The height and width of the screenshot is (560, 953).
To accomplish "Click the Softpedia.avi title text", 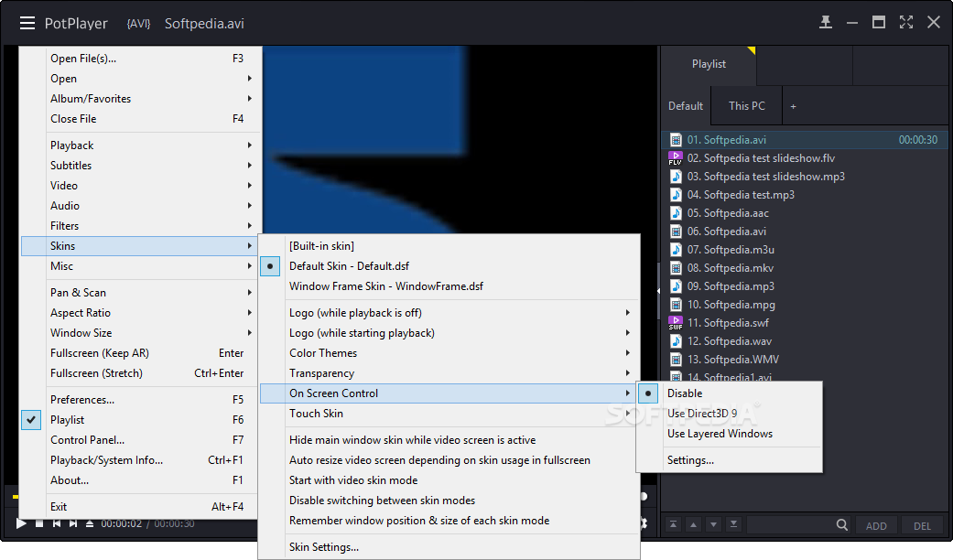I will point(204,24).
